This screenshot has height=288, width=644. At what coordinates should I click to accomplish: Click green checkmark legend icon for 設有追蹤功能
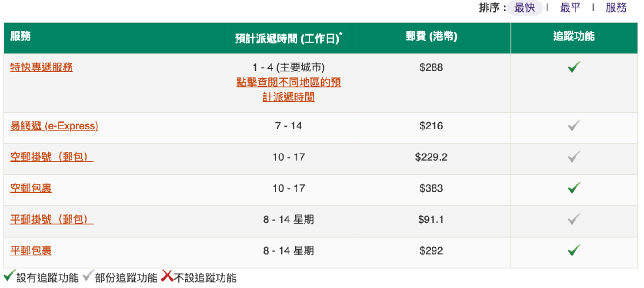pyautogui.click(x=9, y=276)
